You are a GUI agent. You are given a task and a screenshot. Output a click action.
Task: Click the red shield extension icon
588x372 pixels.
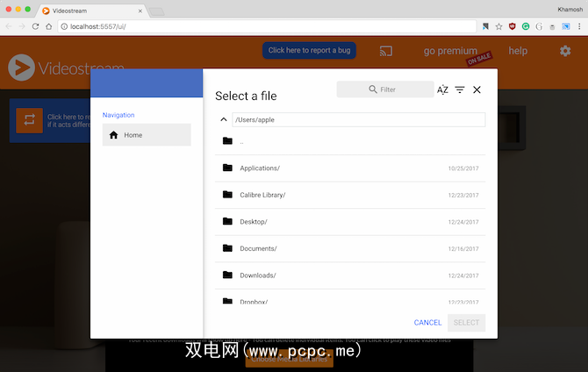513,26
